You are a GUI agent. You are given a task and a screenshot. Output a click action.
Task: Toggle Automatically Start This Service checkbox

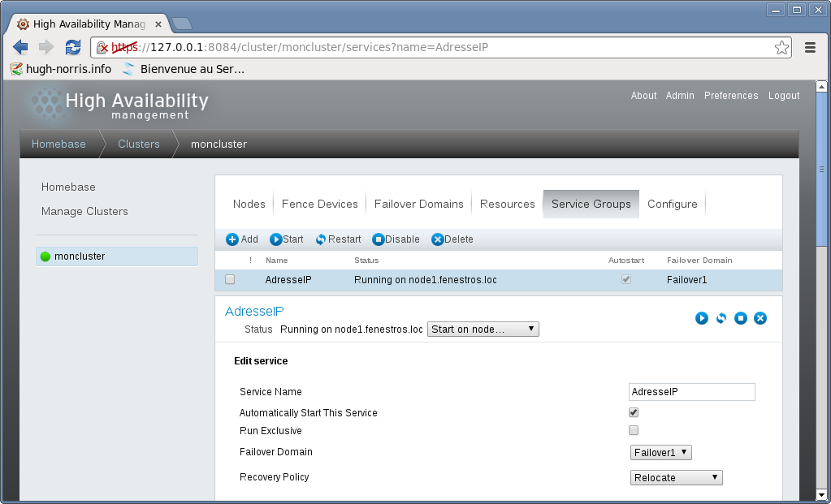(x=634, y=412)
